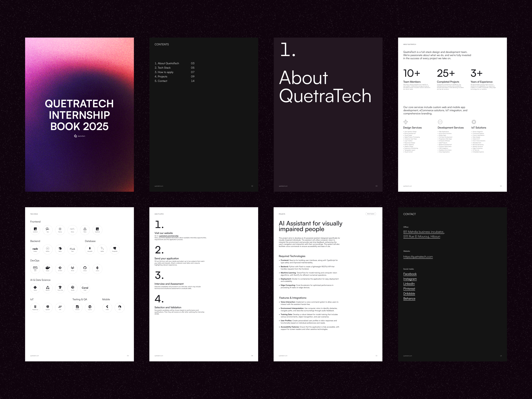The height and width of the screenshot is (399, 532).
Task: Click the AI & IoT solution tag pill
Action: point(371,214)
